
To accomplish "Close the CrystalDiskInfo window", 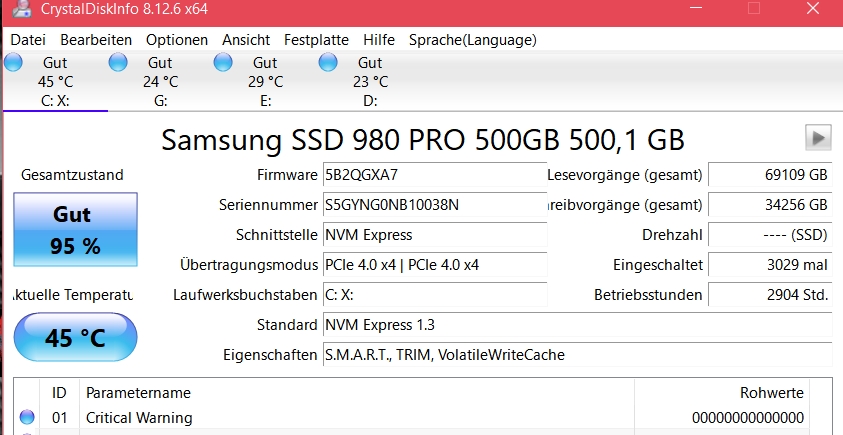I will (812, 8).
